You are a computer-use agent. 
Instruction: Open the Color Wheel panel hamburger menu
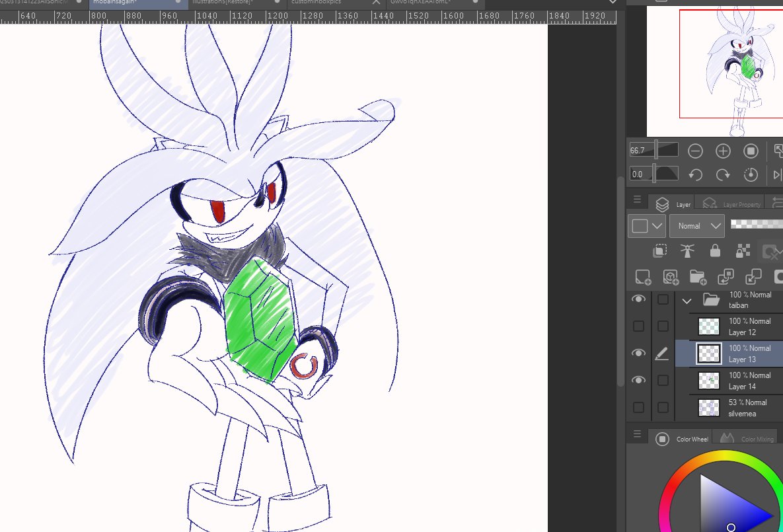(x=637, y=434)
